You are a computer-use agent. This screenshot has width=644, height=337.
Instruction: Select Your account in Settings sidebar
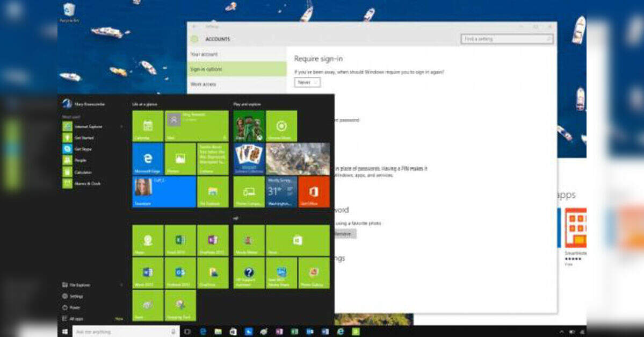pyautogui.click(x=204, y=54)
